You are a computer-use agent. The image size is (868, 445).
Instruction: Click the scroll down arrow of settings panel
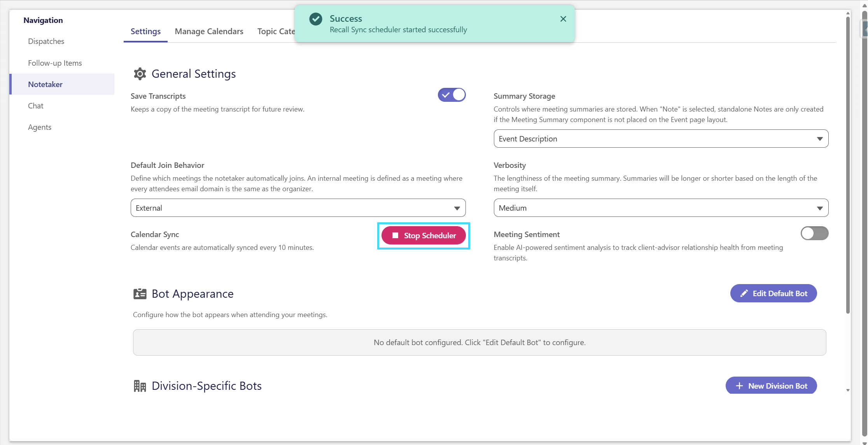coord(848,390)
